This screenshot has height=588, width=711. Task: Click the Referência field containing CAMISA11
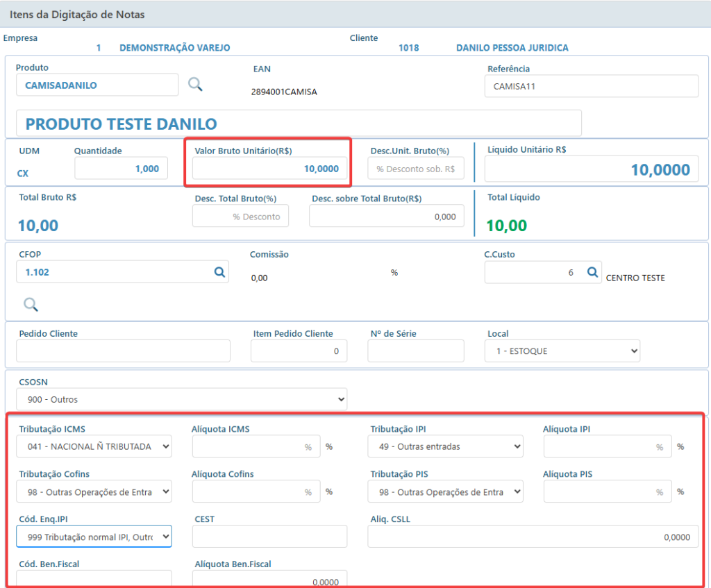coord(592,86)
